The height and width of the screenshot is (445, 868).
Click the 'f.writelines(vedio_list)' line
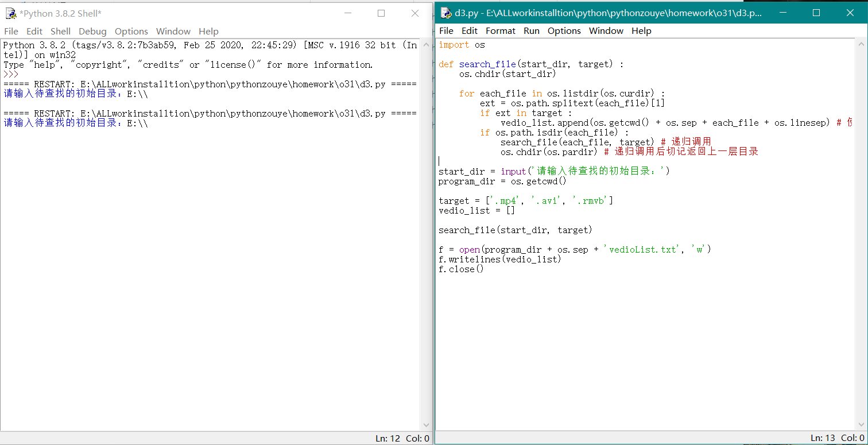[x=500, y=260]
